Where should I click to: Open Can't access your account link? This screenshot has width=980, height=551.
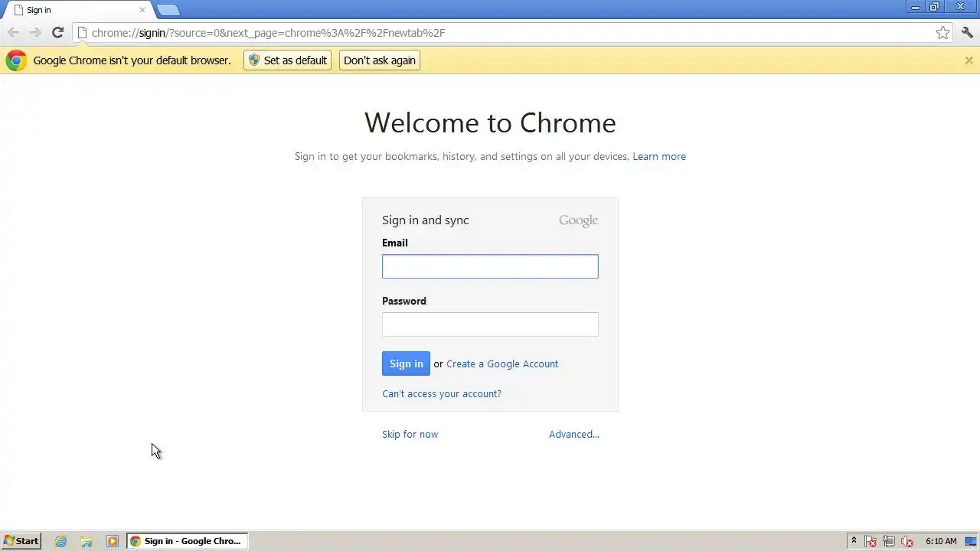coord(442,393)
